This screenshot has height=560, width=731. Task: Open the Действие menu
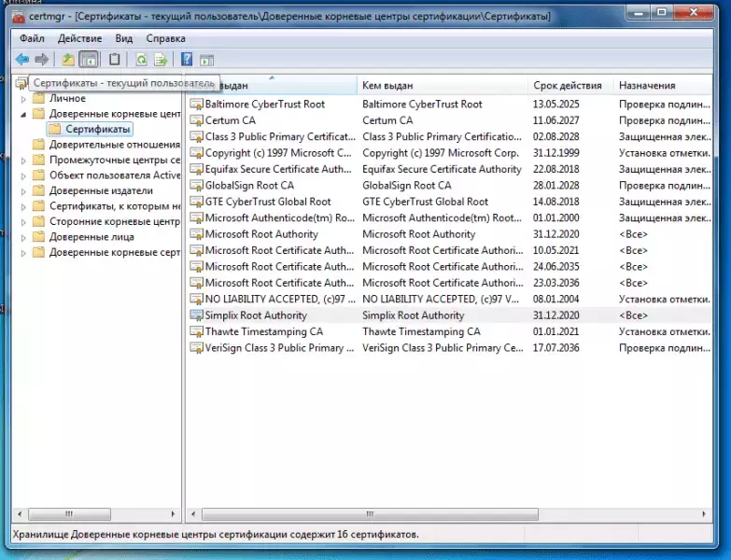click(x=79, y=38)
